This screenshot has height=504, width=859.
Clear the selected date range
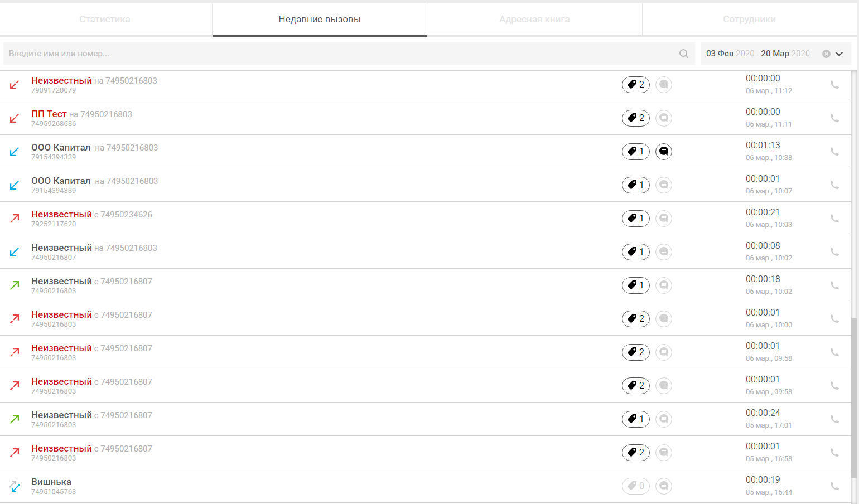[x=826, y=54]
